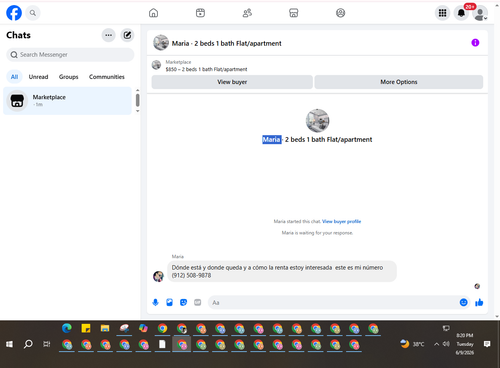Click the page scrollbar down arrow
500x368 pixels.
point(497,316)
